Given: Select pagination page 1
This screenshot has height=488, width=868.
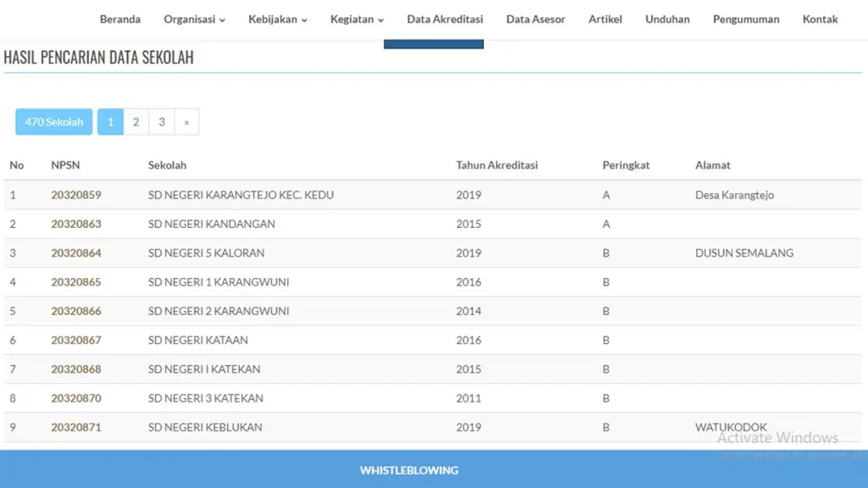Looking at the screenshot, I should tap(110, 122).
